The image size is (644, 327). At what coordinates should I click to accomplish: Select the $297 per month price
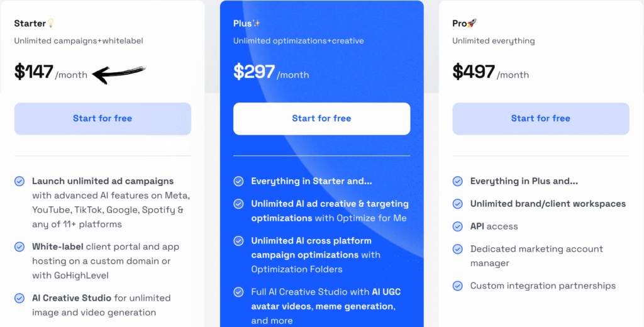point(271,72)
